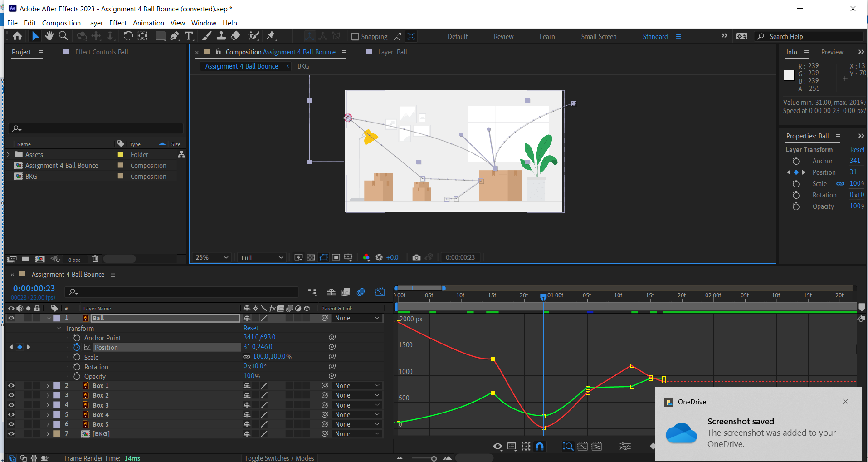Open the magnification level dropdown
868x462 pixels.
[211, 257]
